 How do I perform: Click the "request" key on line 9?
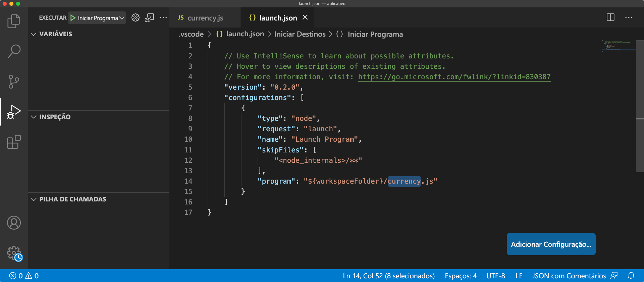(276, 129)
